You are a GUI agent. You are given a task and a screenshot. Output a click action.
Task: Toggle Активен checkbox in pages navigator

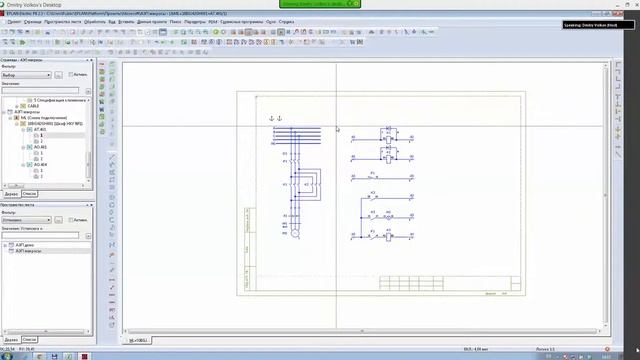pos(71,75)
